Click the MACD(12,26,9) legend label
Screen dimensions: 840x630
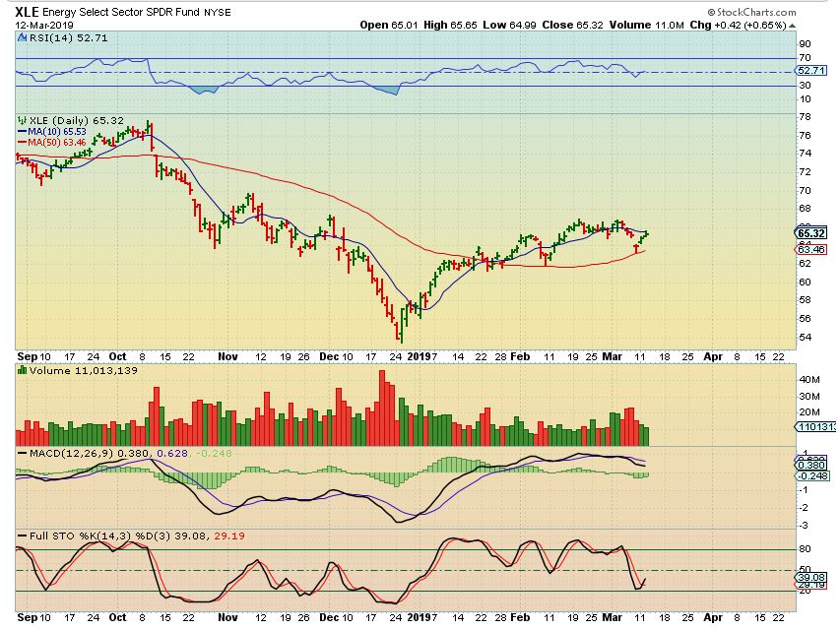pos(71,453)
